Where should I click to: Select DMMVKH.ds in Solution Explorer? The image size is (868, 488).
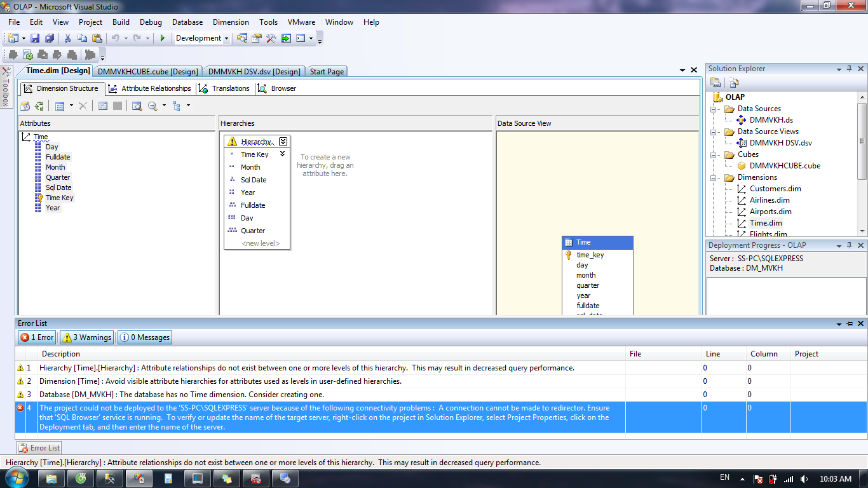point(771,120)
